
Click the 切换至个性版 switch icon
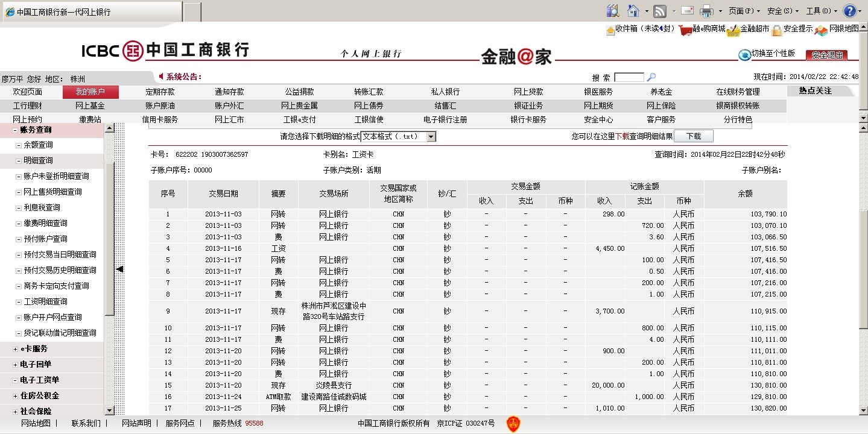[745, 55]
